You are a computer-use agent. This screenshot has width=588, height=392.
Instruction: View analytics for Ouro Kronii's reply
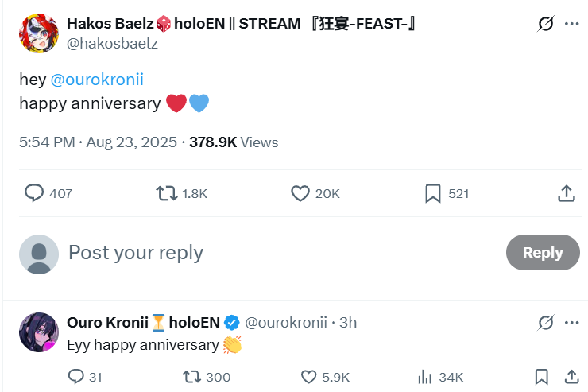424,377
